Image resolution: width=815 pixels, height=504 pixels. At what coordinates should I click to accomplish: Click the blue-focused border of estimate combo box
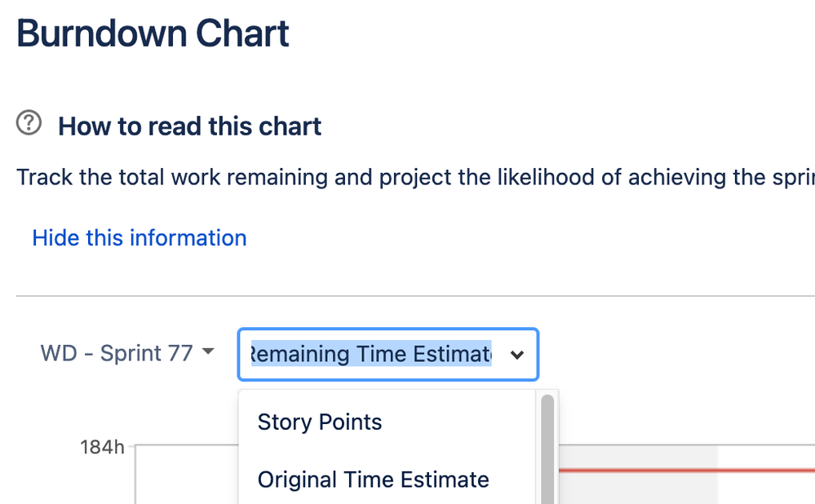coord(388,329)
